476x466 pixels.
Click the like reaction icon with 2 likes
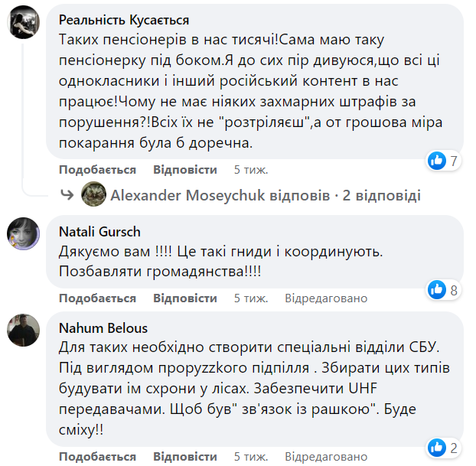pos(437,447)
